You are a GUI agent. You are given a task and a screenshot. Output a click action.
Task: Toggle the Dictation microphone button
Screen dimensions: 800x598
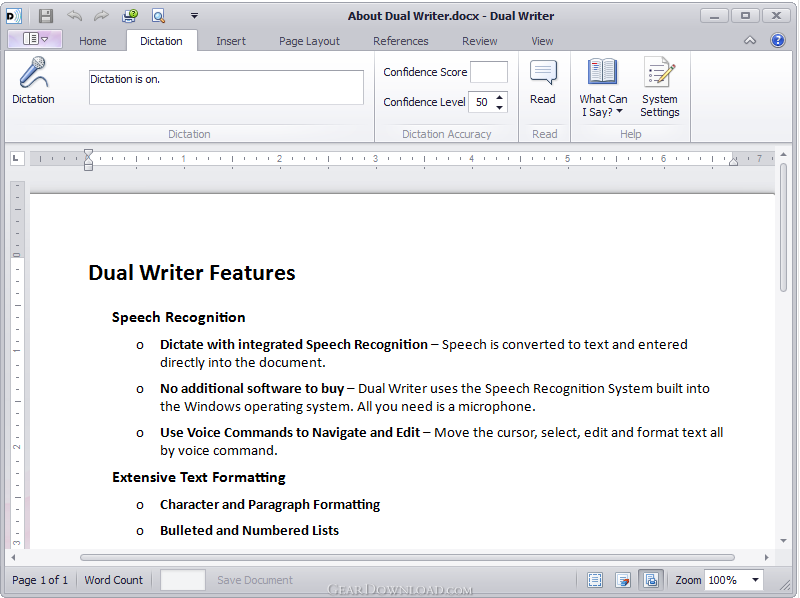(x=33, y=81)
